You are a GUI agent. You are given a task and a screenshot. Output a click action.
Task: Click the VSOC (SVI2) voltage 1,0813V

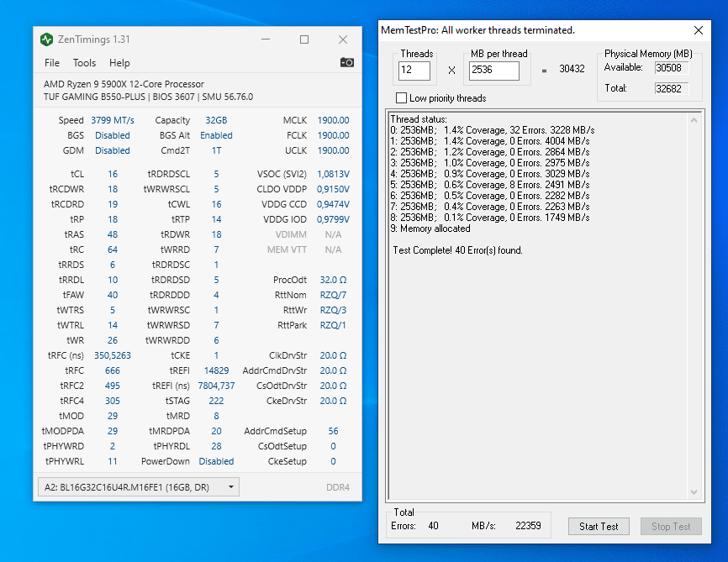click(333, 174)
